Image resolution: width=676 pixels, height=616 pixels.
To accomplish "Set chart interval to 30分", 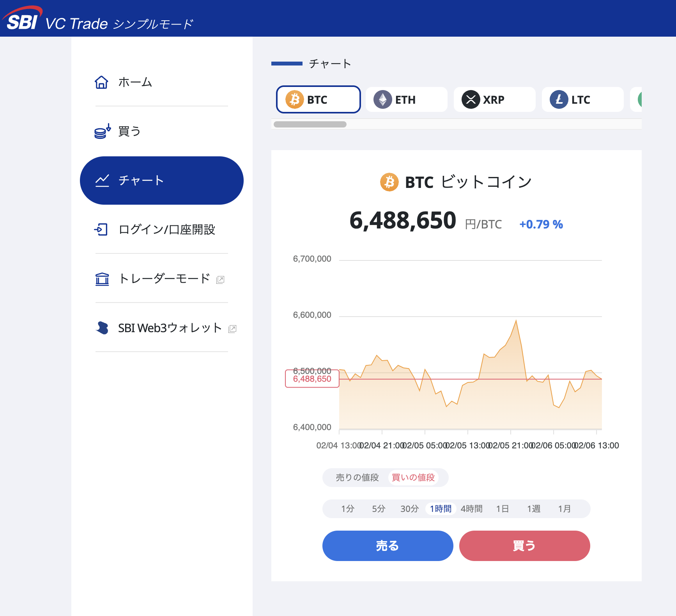I will (410, 509).
